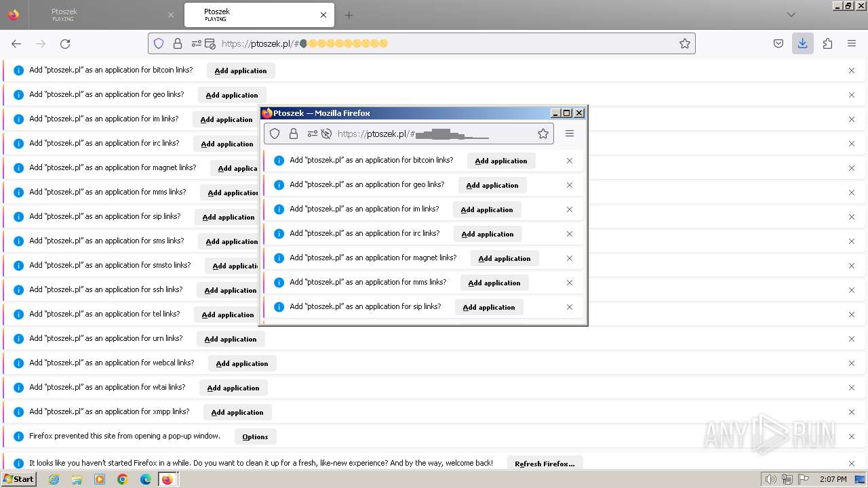Add application for irc links in popup
The height and width of the screenshot is (488, 868).
pos(488,234)
